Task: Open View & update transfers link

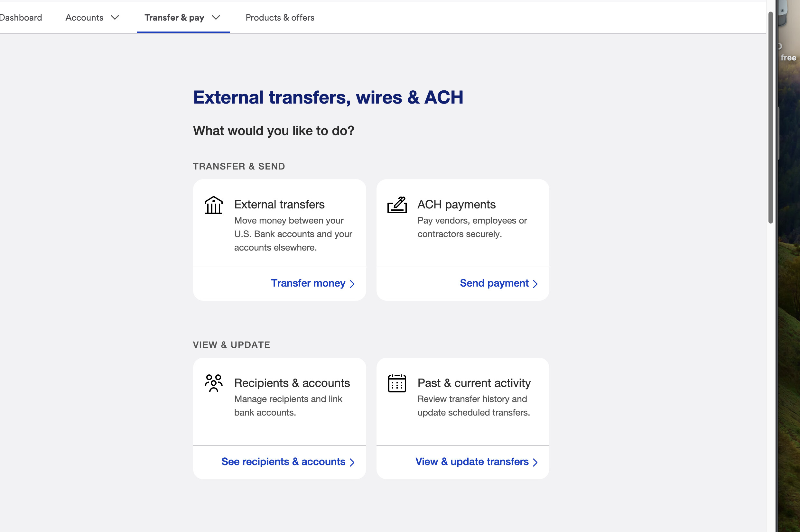Action: [x=472, y=462]
